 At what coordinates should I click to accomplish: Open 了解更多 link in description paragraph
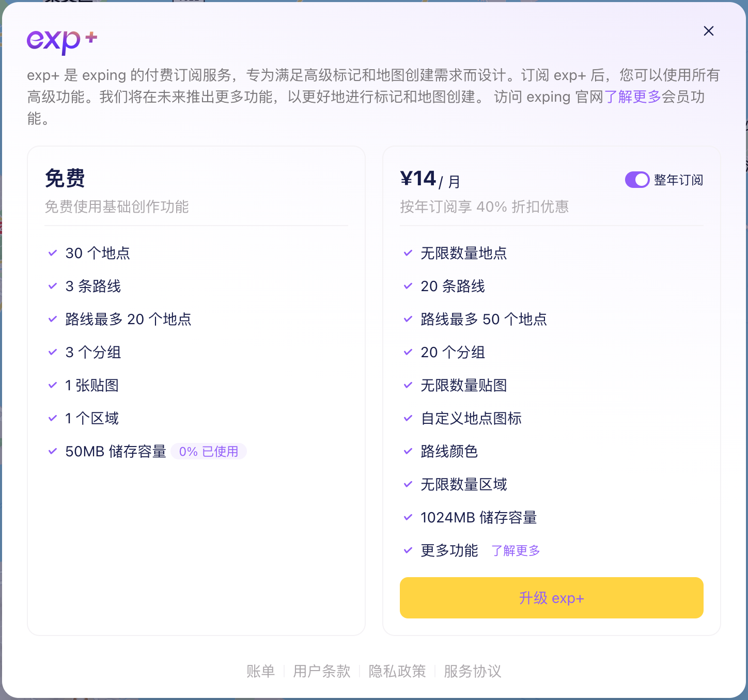pos(633,97)
